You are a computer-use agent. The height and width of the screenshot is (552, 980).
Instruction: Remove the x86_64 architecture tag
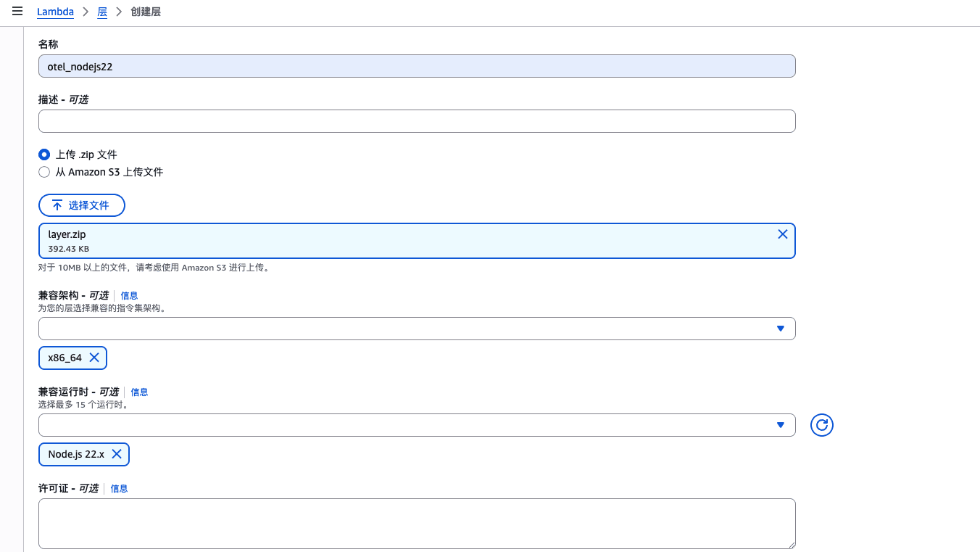94,358
